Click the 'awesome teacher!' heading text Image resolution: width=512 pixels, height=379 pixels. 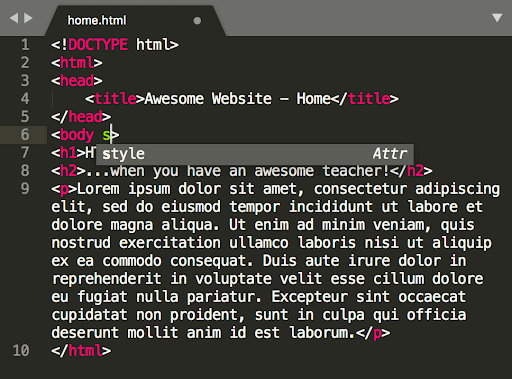click(322, 171)
